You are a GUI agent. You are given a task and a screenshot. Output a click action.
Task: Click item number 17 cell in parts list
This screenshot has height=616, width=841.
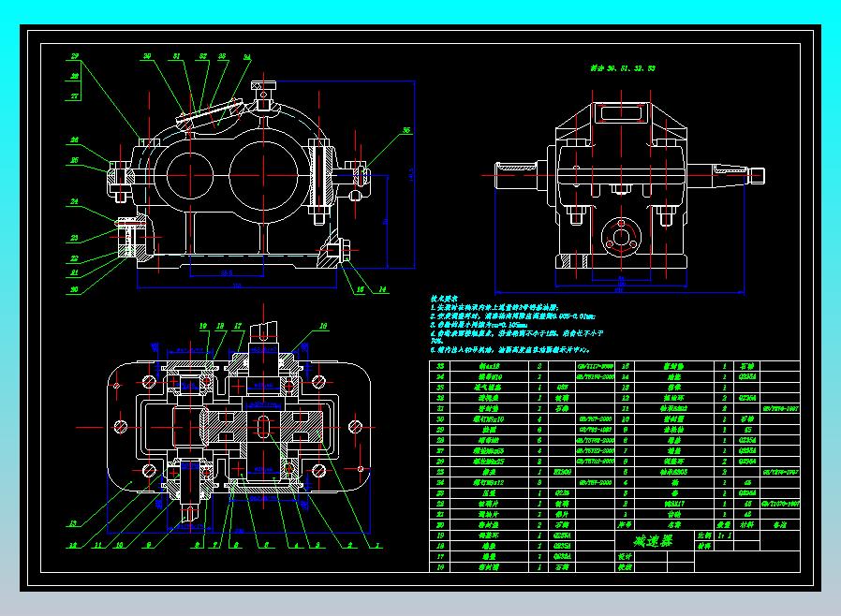coord(440,556)
